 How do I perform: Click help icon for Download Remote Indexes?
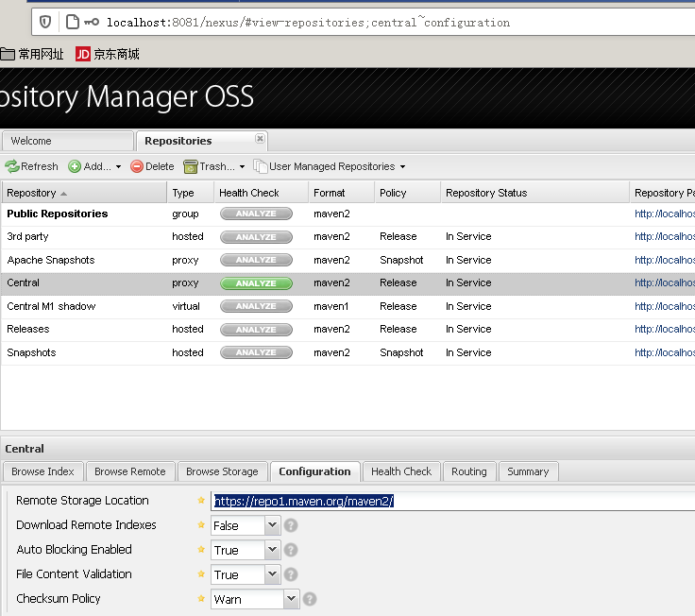291,525
